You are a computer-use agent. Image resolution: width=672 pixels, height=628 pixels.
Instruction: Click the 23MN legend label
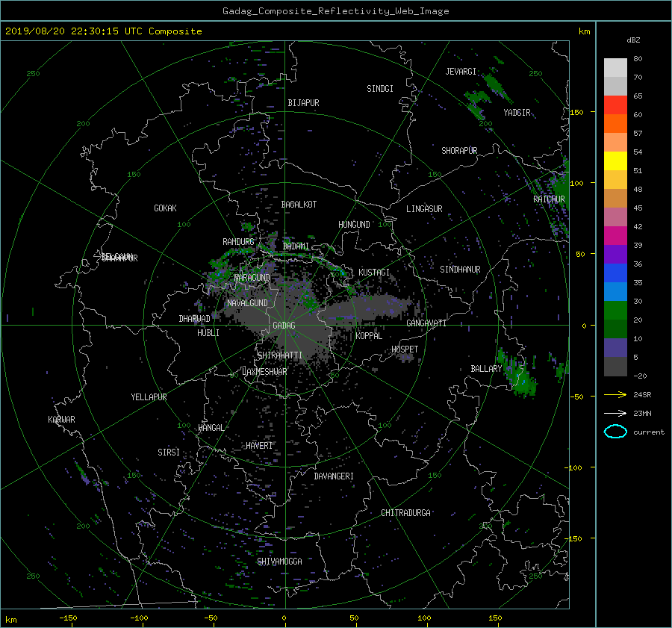tap(642, 413)
